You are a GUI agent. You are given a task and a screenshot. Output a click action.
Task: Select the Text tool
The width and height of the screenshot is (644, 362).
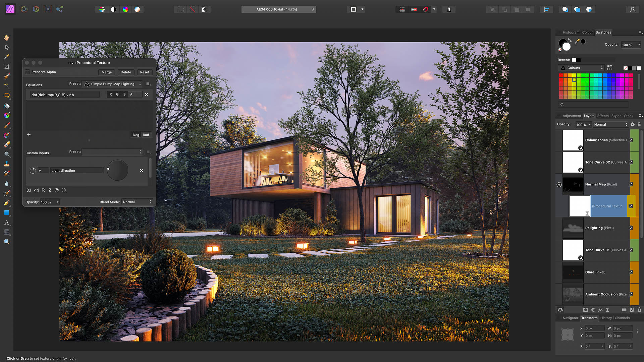[x=6, y=222]
